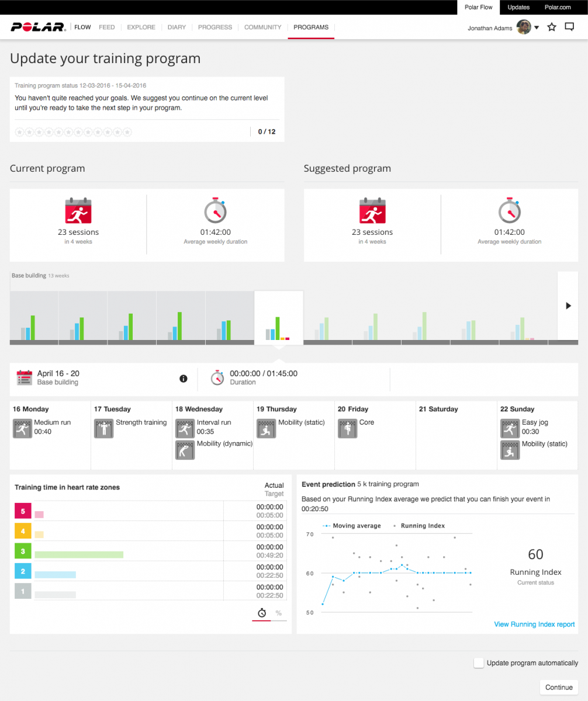The width and height of the screenshot is (588, 701).
Task: Show next weeks with the right arrow
Action: coord(568,306)
